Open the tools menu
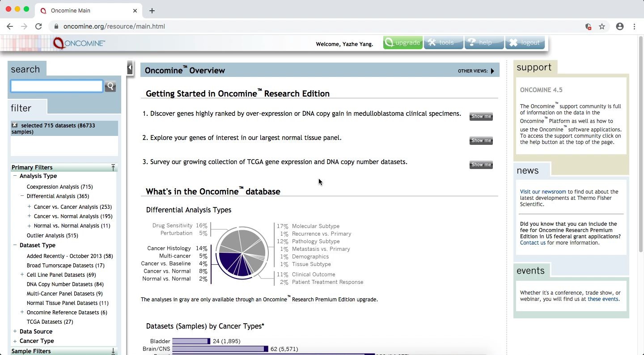 [x=444, y=42]
